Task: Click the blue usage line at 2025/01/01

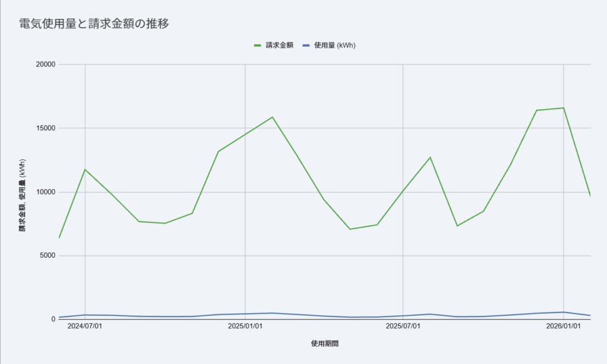Action: [245, 314]
